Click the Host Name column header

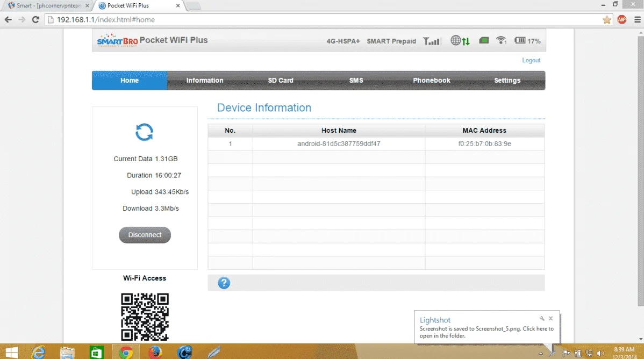(339, 131)
